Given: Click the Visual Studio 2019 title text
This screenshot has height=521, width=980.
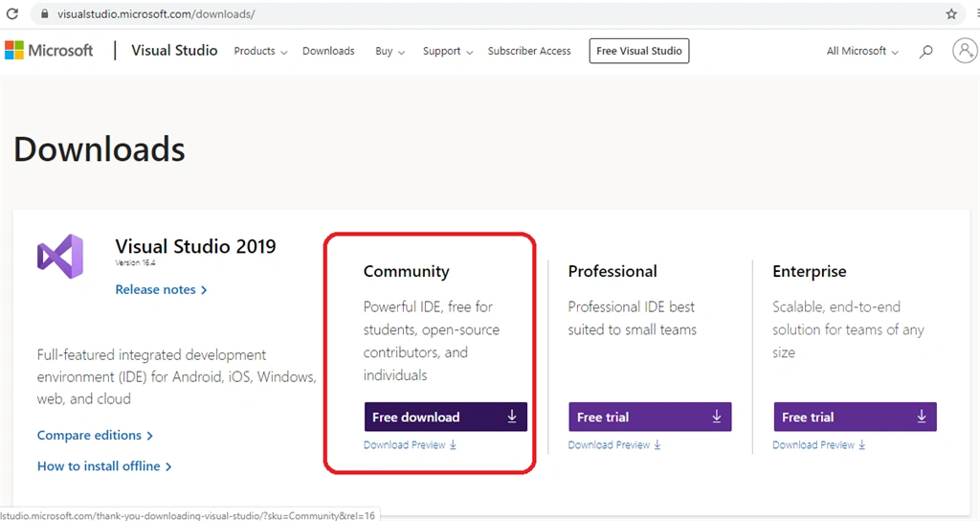Looking at the screenshot, I should [x=195, y=246].
